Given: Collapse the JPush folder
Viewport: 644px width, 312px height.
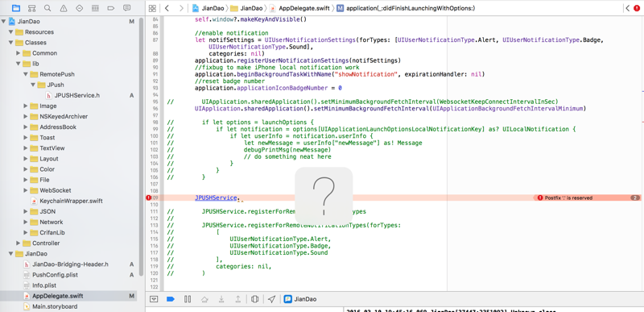Looking at the screenshot, I should 33,85.
